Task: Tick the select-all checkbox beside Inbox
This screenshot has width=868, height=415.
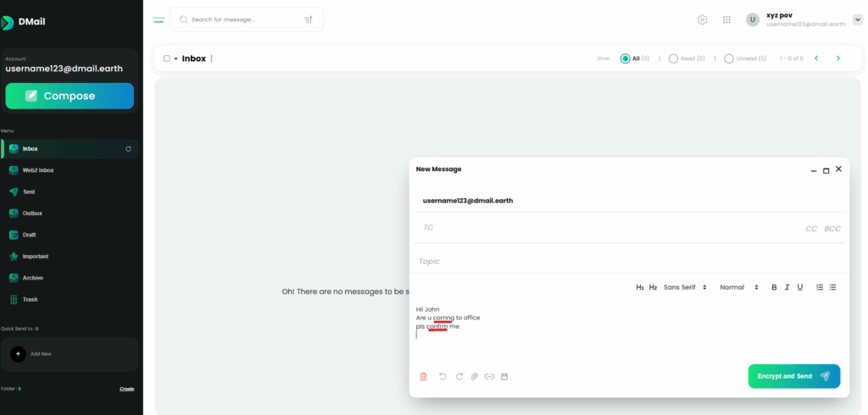Action: [x=167, y=58]
